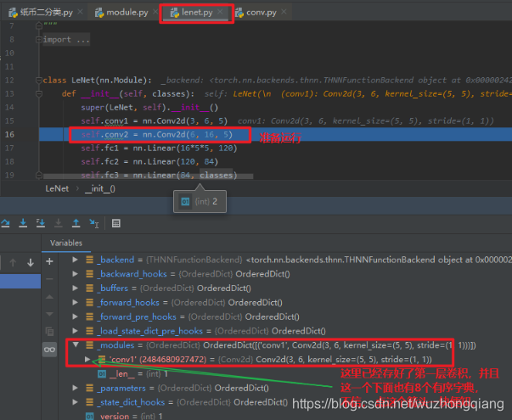Click the LeNet breadcrumb link
This screenshot has height=420, width=512.
click(x=57, y=188)
